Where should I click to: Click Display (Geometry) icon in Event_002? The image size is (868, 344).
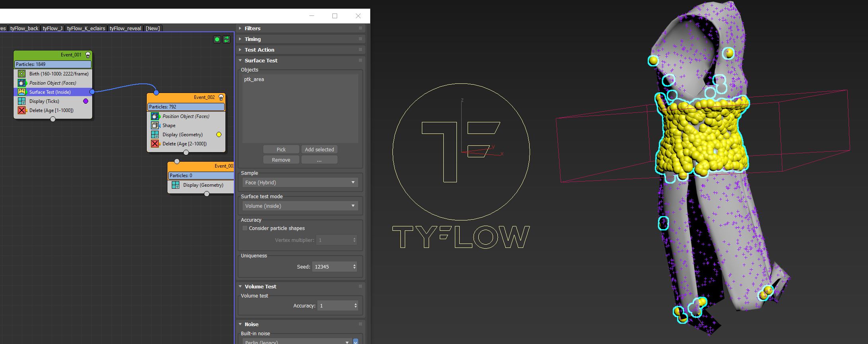tap(155, 135)
